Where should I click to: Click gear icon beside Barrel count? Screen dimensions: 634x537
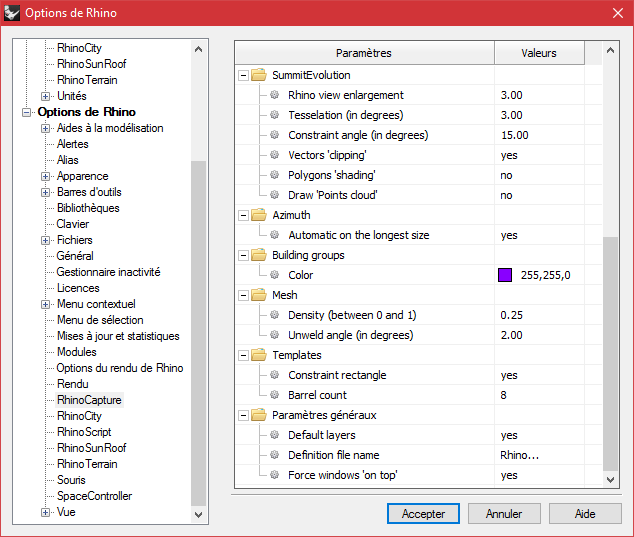pyautogui.click(x=275, y=395)
